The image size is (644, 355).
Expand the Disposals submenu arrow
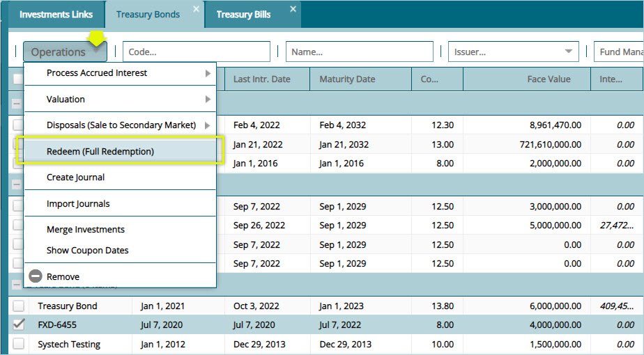pyautogui.click(x=208, y=125)
